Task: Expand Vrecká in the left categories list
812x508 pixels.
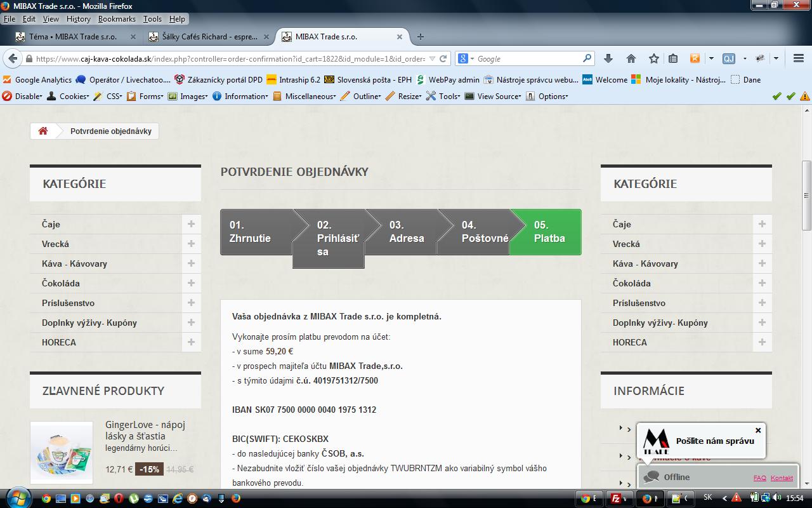Action: coord(191,244)
